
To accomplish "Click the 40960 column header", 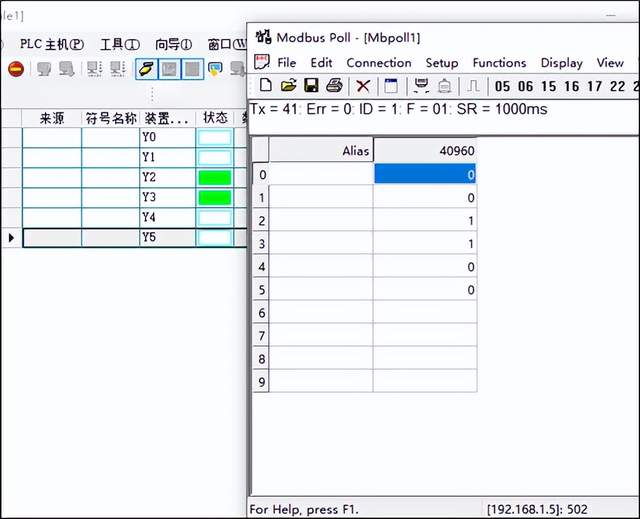I will (425, 151).
